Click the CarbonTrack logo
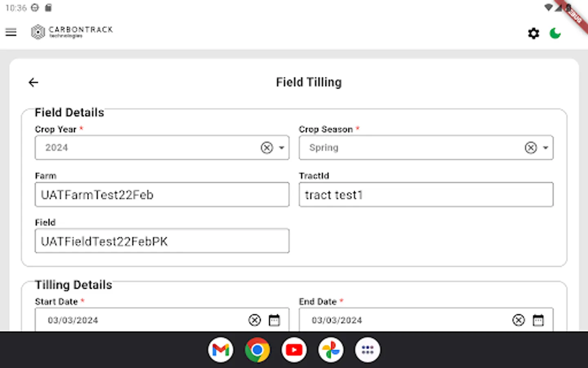The image size is (588, 368). pos(72,32)
